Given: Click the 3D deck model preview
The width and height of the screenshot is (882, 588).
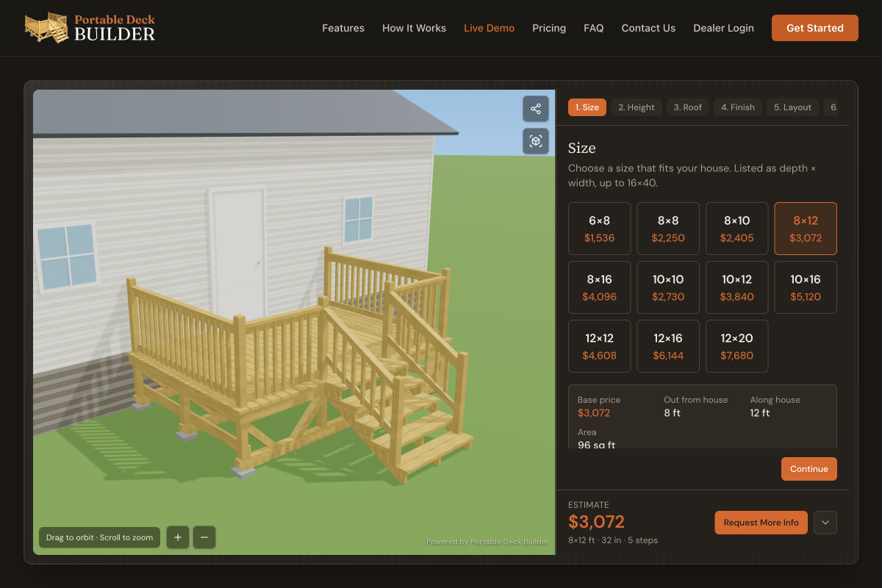Looking at the screenshot, I should [x=294, y=322].
